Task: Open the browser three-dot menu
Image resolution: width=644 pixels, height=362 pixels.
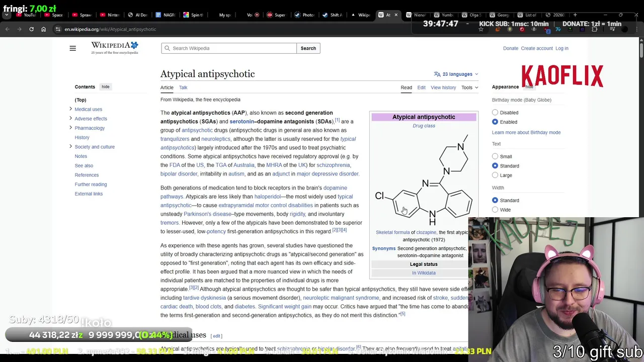Action: (636, 29)
